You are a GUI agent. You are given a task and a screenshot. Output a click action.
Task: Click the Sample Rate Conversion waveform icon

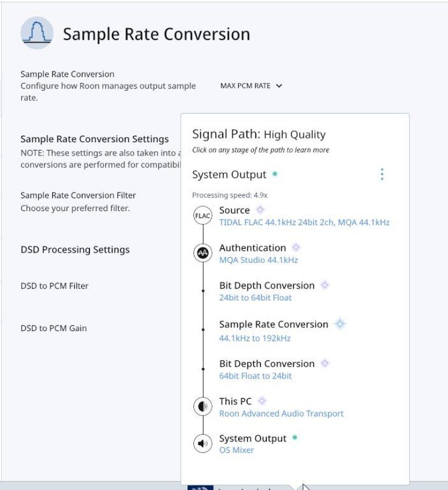click(37, 33)
